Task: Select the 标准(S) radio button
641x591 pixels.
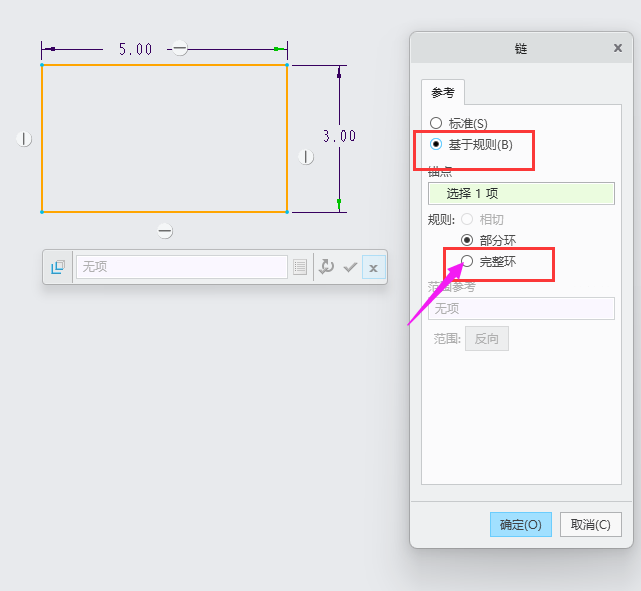Action: tap(436, 123)
